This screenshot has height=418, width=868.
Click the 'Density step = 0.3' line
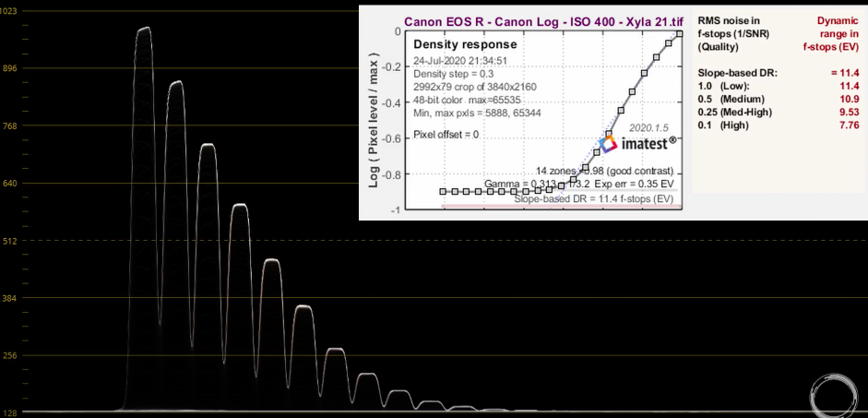pyautogui.click(x=454, y=74)
